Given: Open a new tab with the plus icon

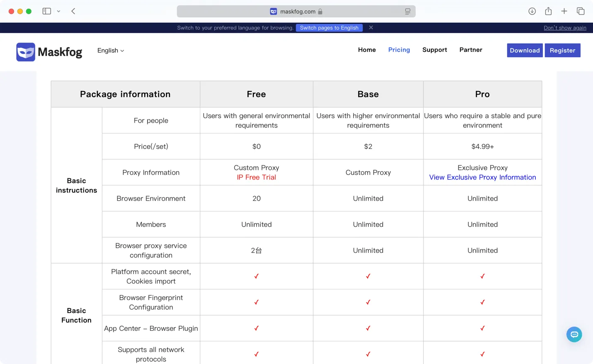Looking at the screenshot, I should tap(564, 11).
